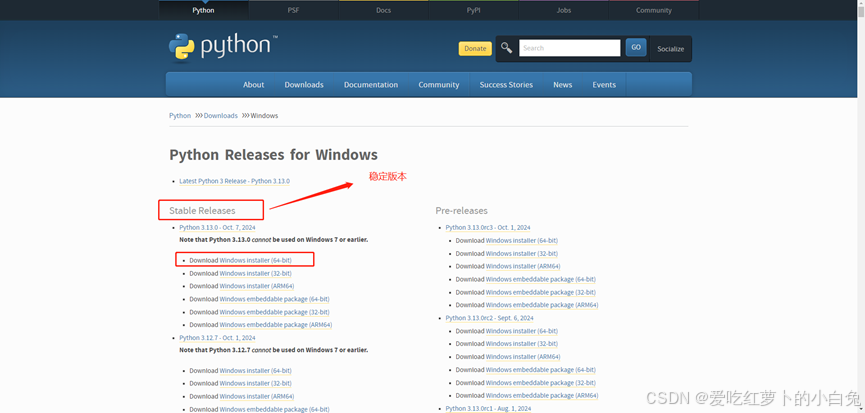Download 3.13.0rc2 Windows installer (ARM64)
The image size is (865, 413).
523,357
